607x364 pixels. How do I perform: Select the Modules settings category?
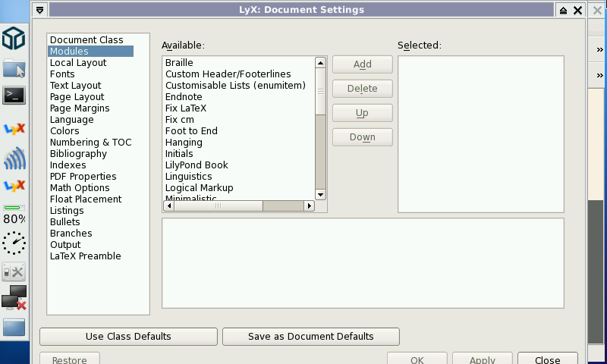click(x=91, y=51)
